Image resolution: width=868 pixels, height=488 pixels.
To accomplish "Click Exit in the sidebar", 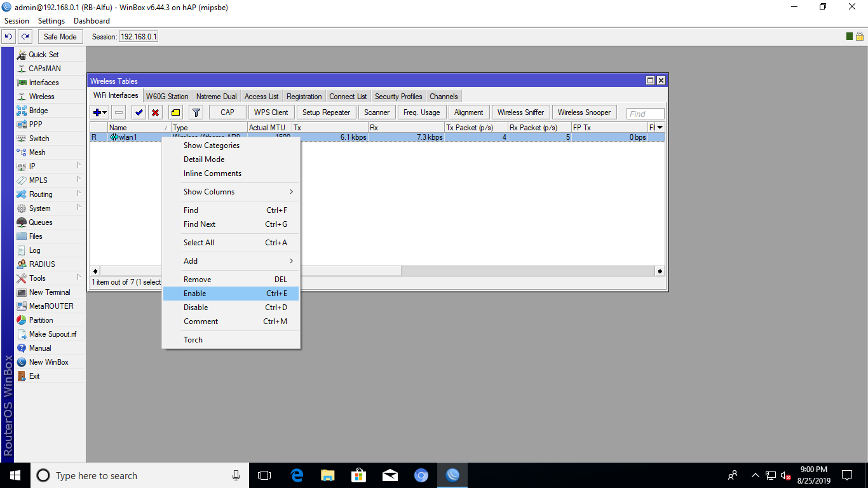I will click(x=50, y=376).
